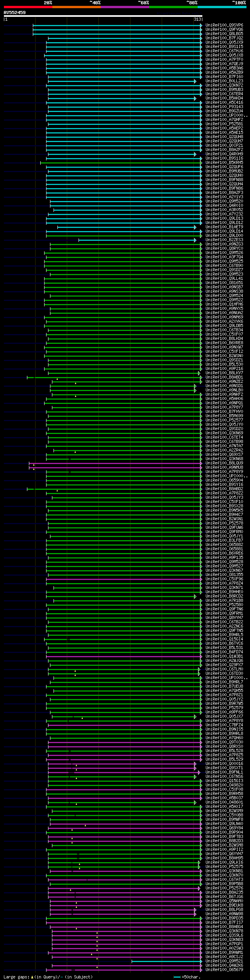Image resolution: width=250 pixels, height=980 pixels.
Task: Click the short cyan bar for UniRef100_B1AET9
Action: tap(127, 227)
